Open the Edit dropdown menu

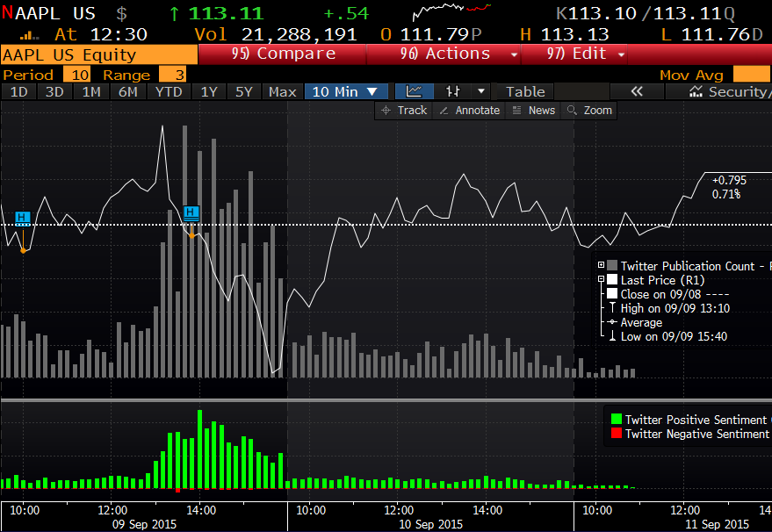click(574, 54)
